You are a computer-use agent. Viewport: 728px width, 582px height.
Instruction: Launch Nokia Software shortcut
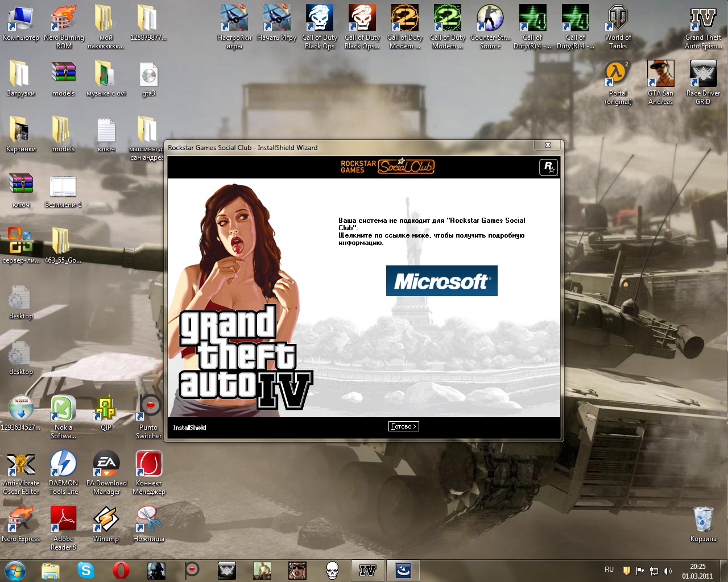click(x=64, y=416)
